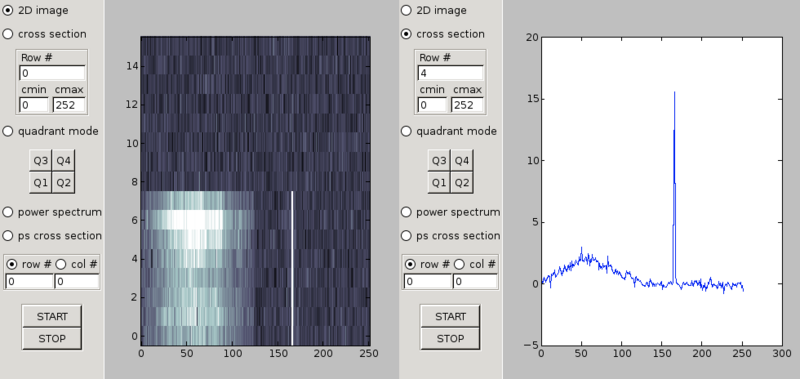800x379 pixels.
Task: Click bright vertical line in 2D image plot
Action: pos(292,268)
